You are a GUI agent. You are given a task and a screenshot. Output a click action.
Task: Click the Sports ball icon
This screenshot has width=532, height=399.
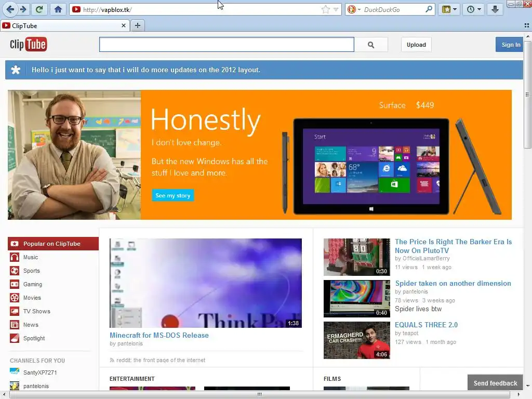point(15,271)
